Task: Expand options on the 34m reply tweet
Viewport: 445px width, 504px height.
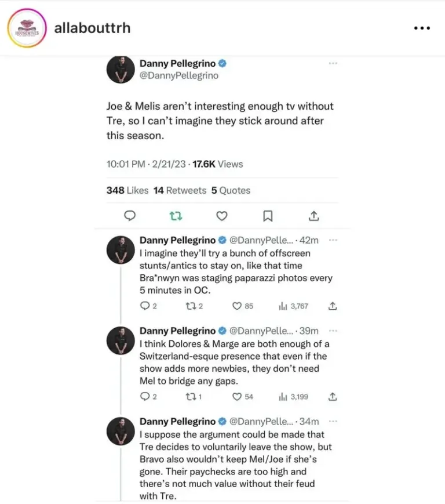Action: click(333, 420)
